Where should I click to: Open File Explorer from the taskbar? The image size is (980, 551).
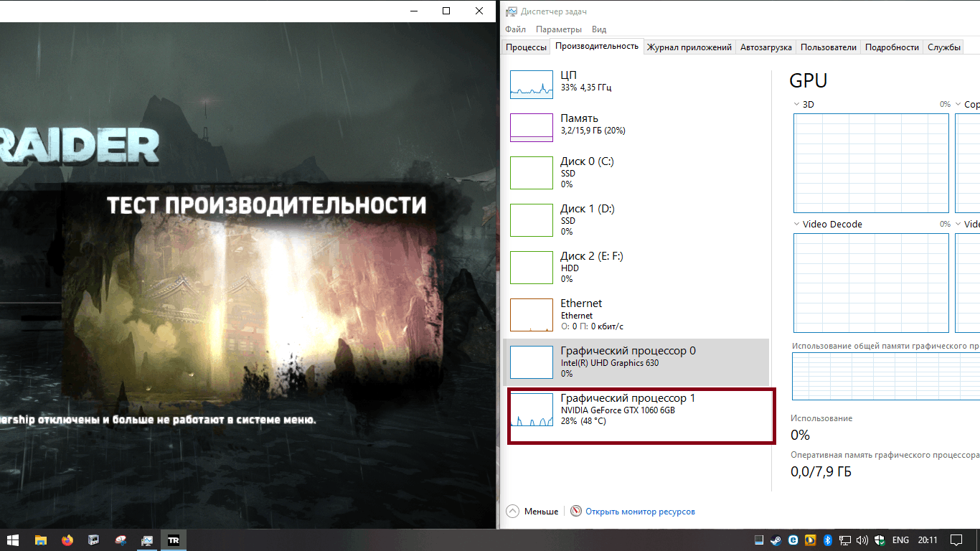[41, 540]
